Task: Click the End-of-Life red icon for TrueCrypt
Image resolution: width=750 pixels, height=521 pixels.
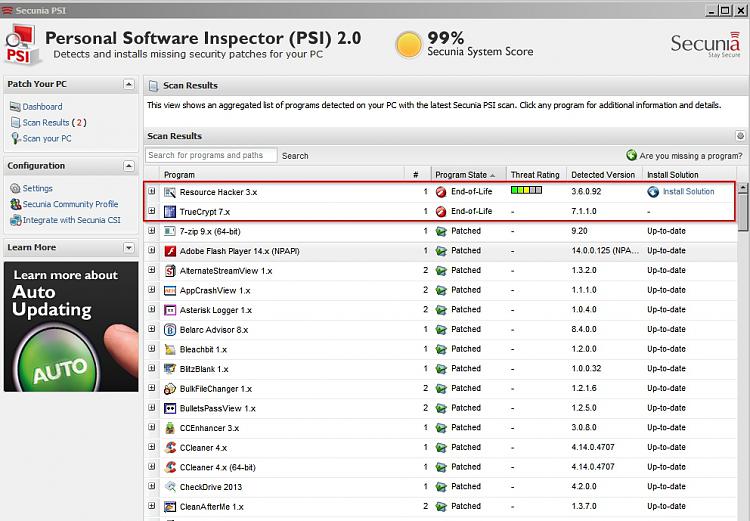Action: pyautogui.click(x=441, y=211)
